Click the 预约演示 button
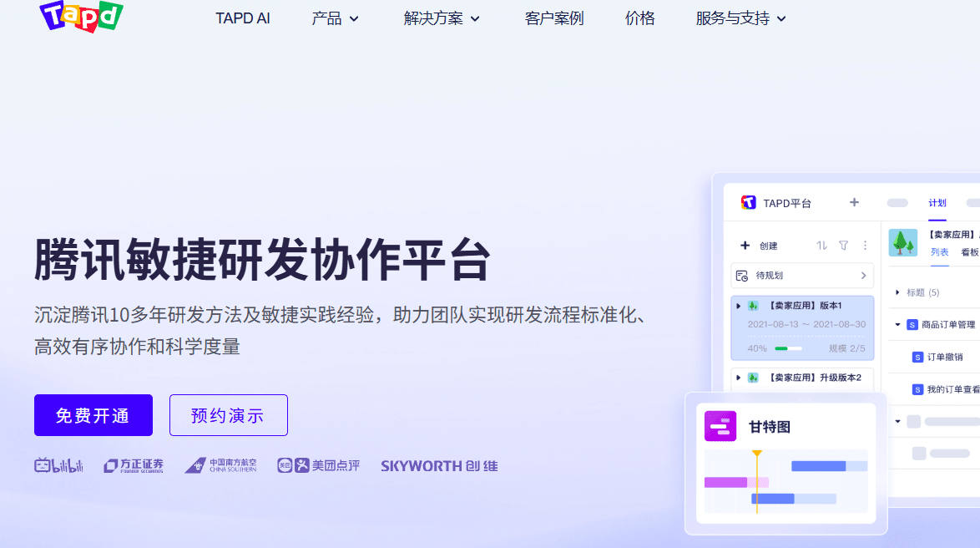Screen dimensions: 980x548 click(228, 414)
